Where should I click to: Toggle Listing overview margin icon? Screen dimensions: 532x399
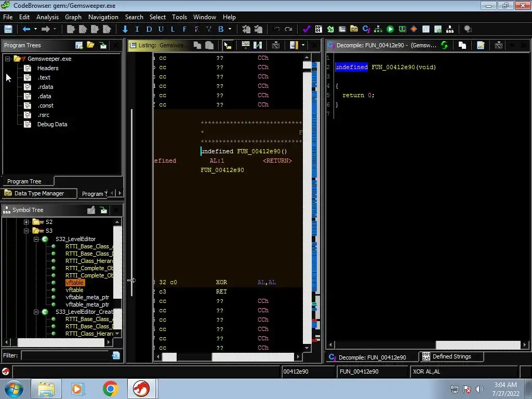click(x=294, y=45)
